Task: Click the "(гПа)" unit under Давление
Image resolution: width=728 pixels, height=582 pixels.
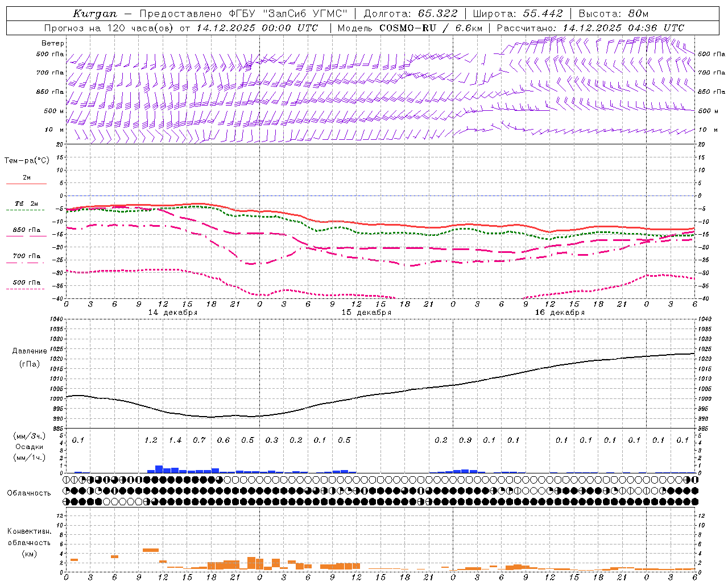Action: tap(30, 364)
